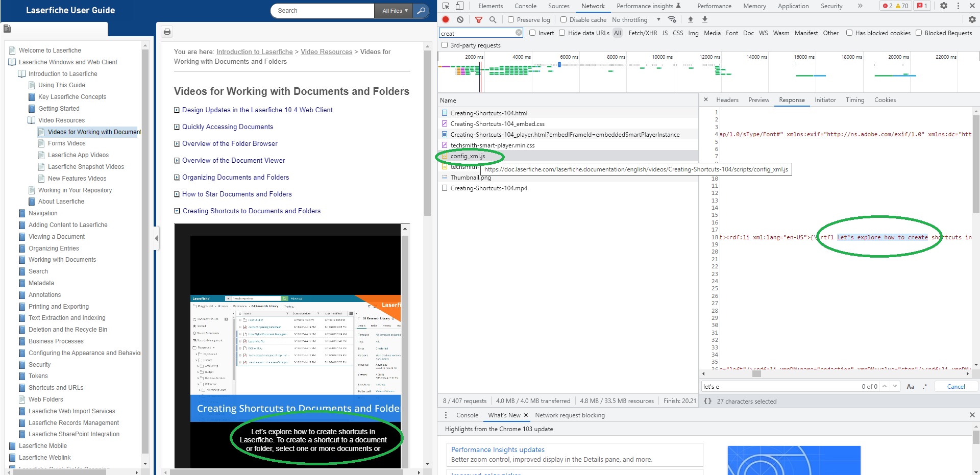Toggle regex search in response search
The height and width of the screenshot is (475, 980).
[924, 386]
